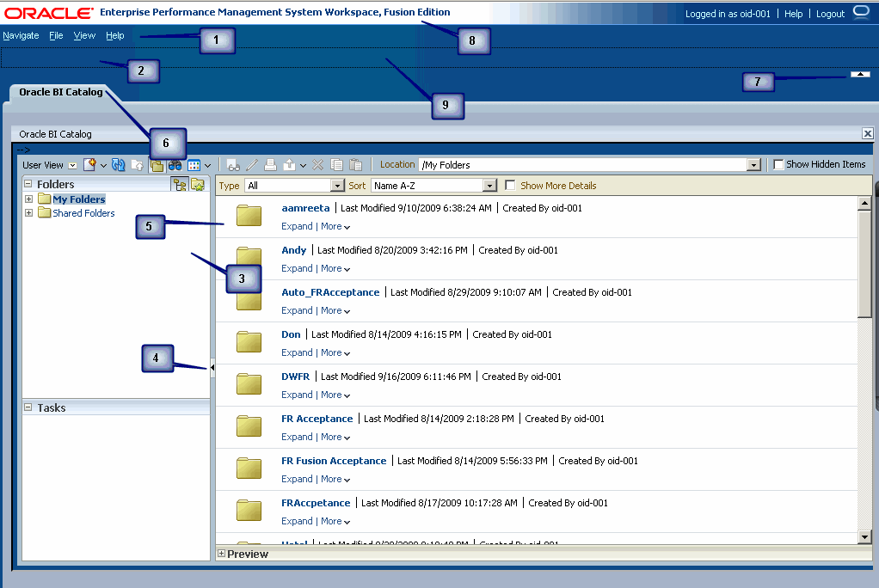This screenshot has width=879, height=588.
Task: Check the Show More Details checkbox
Action: click(x=509, y=185)
